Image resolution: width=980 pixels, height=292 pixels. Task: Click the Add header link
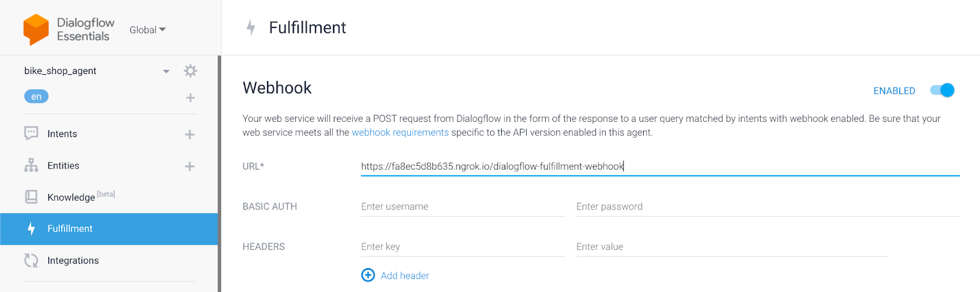(x=405, y=276)
